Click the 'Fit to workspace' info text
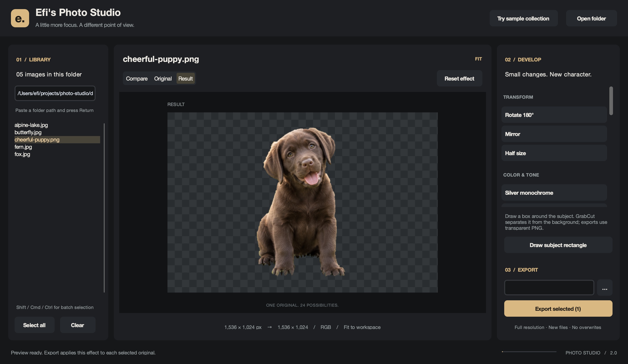 (362, 327)
